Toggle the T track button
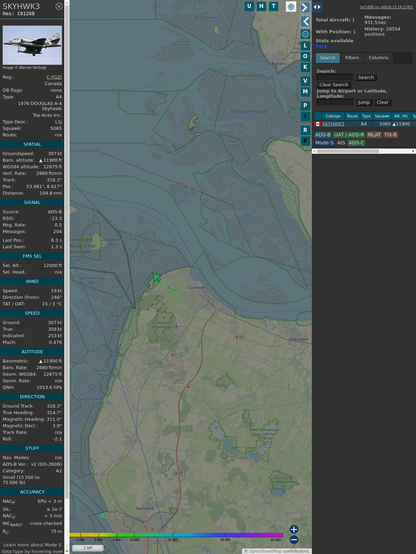The width and height of the screenshot is (416, 554). click(x=273, y=6)
